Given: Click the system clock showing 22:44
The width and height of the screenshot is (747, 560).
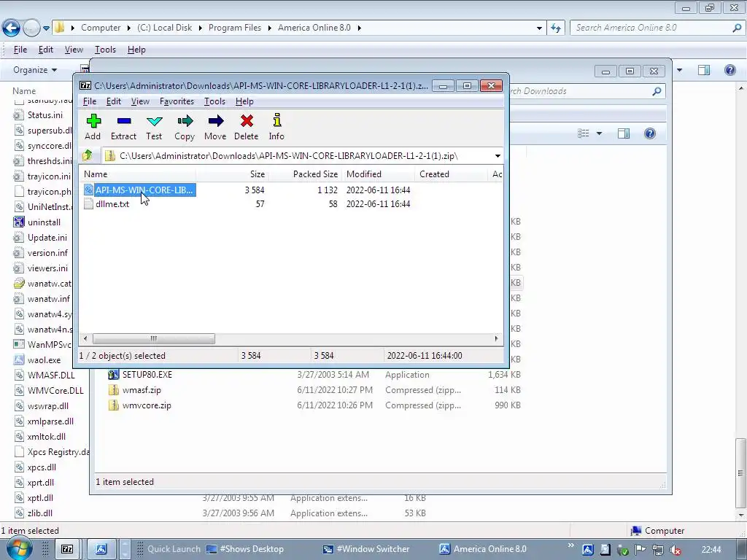Looking at the screenshot, I should click(711, 550).
